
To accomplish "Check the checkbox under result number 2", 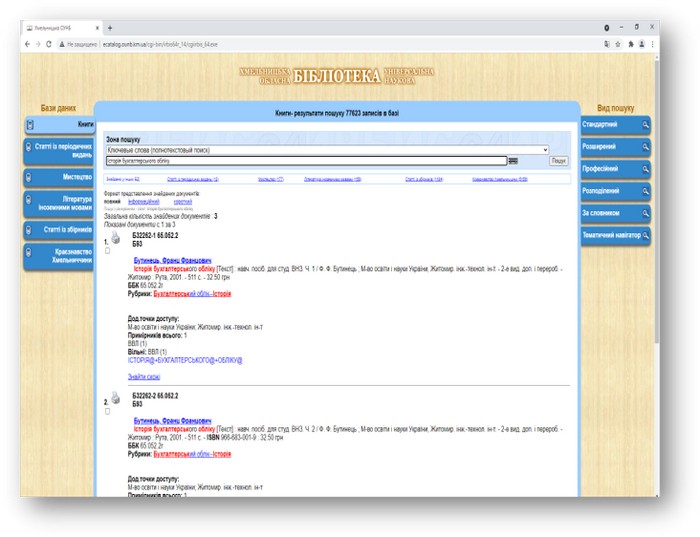I will tap(107, 411).
